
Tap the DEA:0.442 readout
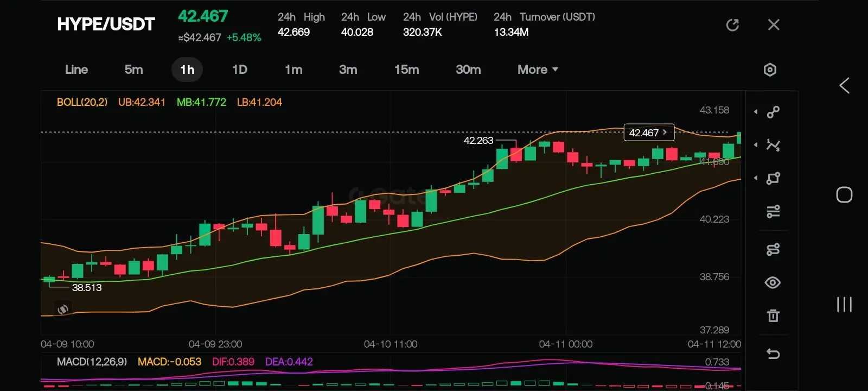pos(289,362)
